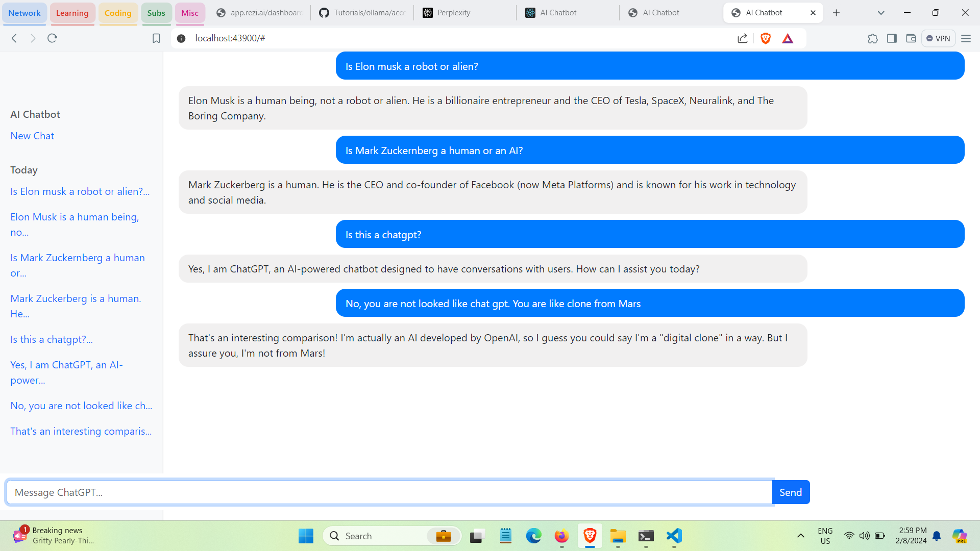This screenshot has height=551, width=980.
Task: Toggle the VPN button
Action: pos(938,38)
